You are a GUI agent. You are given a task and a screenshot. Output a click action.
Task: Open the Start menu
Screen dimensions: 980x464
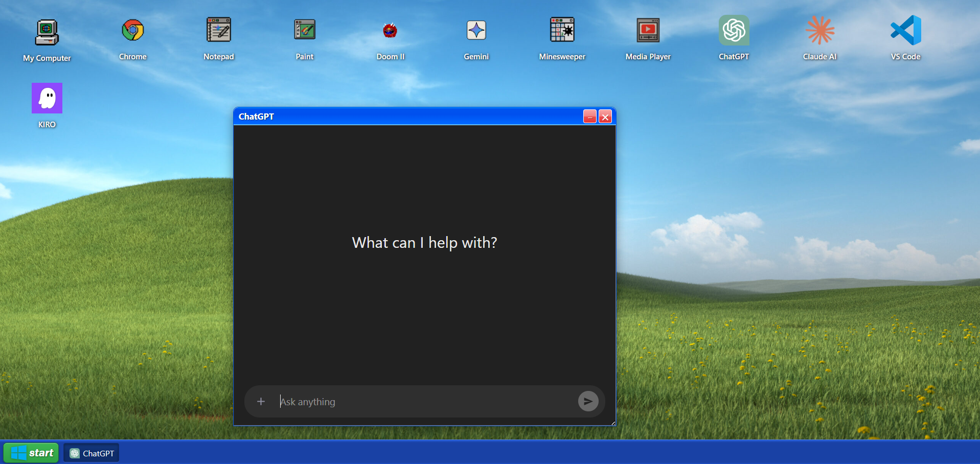pyautogui.click(x=32, y=453)
